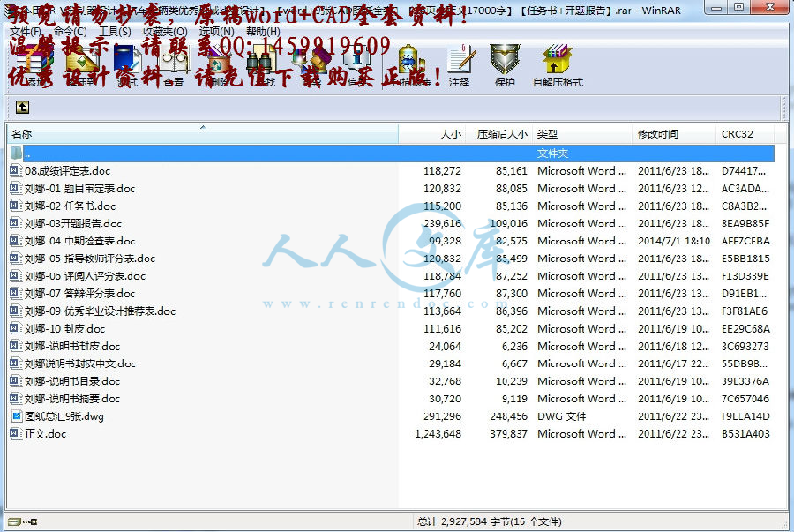Select file 刘娜-06 评阅人评分表.doc

tap(391, 276)
